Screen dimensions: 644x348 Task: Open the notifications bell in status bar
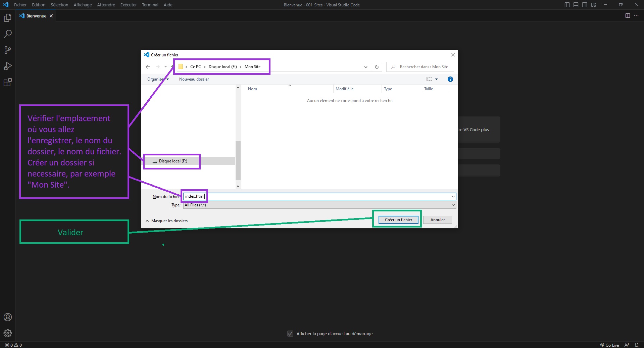636,345
